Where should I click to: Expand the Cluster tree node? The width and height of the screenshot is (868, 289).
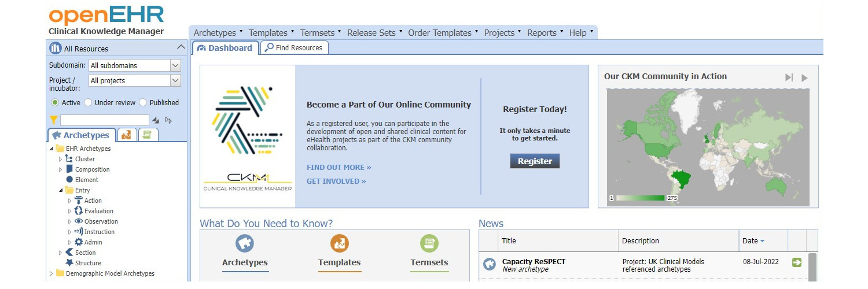pyautogui.click(x=60, y=159)
